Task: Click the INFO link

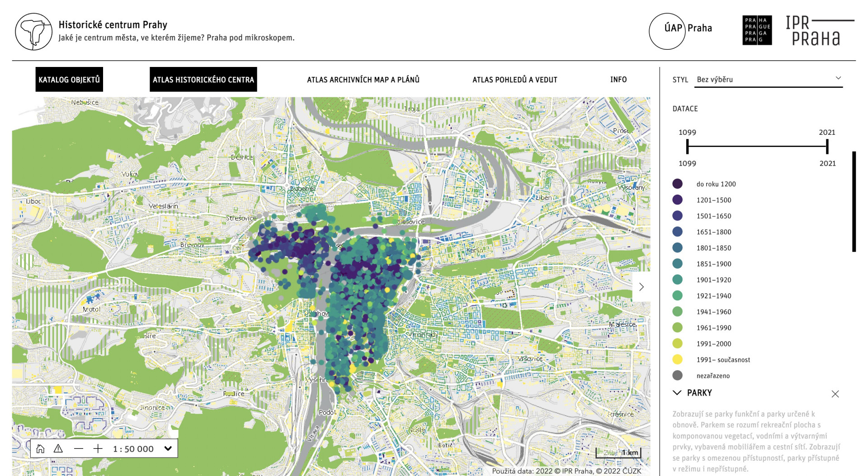Action: [618, 80]
